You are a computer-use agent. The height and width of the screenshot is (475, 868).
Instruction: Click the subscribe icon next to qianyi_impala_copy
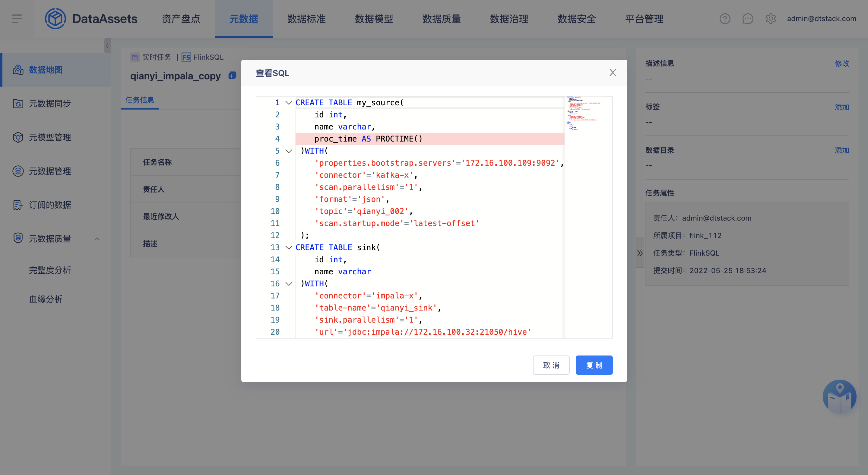click(x=232, y=75)
